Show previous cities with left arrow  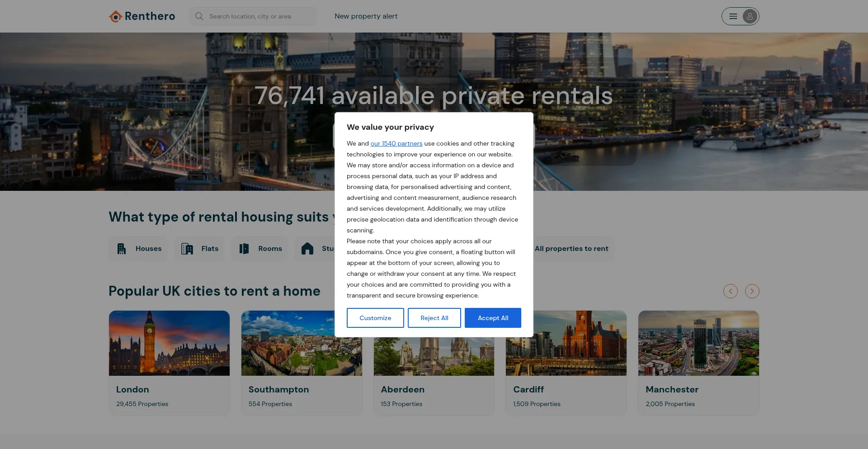(731, 291)
